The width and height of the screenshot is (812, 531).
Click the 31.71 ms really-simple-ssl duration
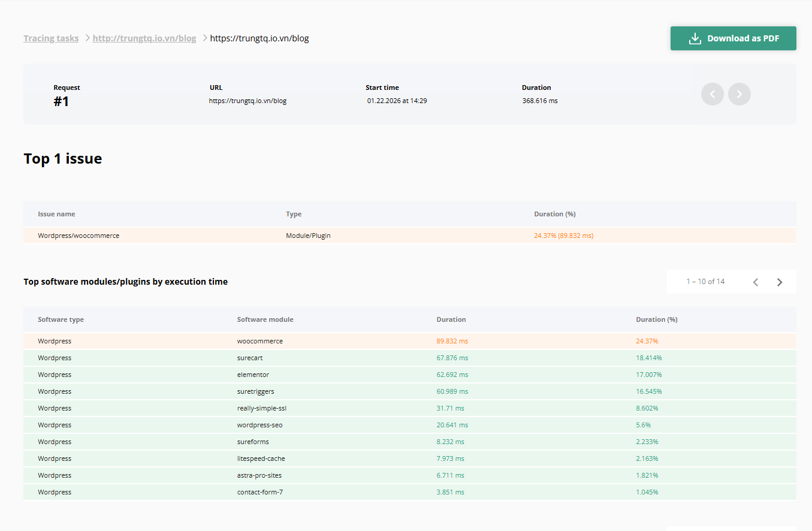pos(451,408)
